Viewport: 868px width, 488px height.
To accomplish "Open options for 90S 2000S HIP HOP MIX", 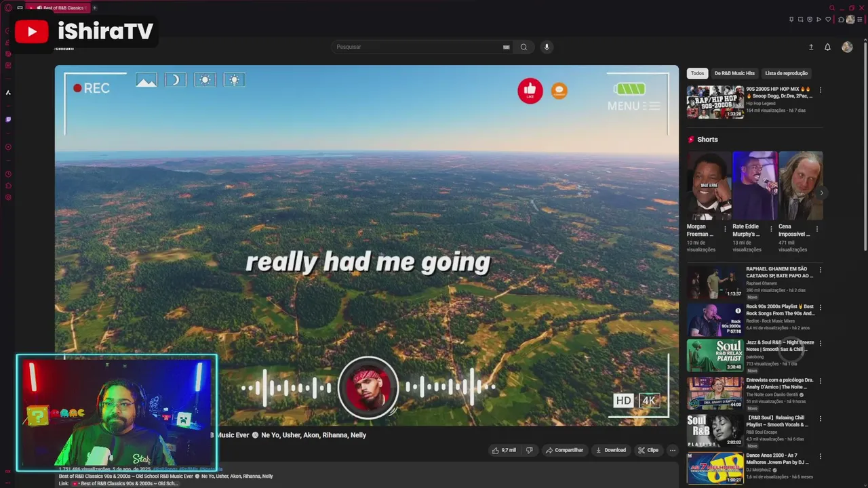I will tap(821, 90).
